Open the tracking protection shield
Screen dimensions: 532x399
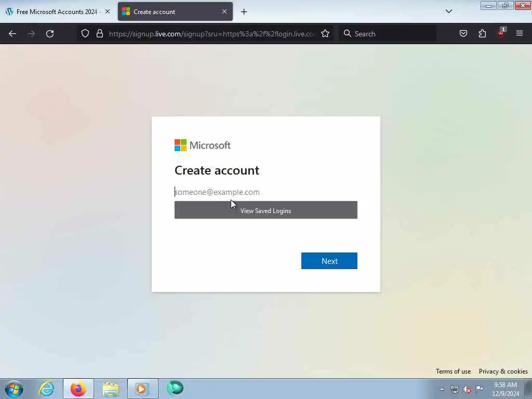click(85, 33)
